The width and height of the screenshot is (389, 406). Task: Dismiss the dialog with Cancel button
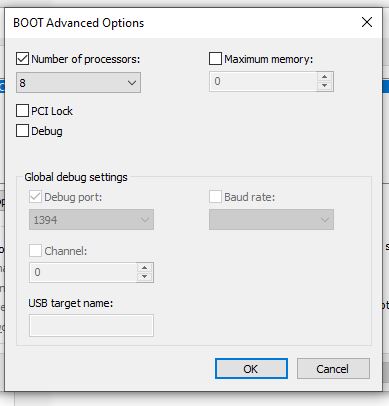(x=333, y=369)
